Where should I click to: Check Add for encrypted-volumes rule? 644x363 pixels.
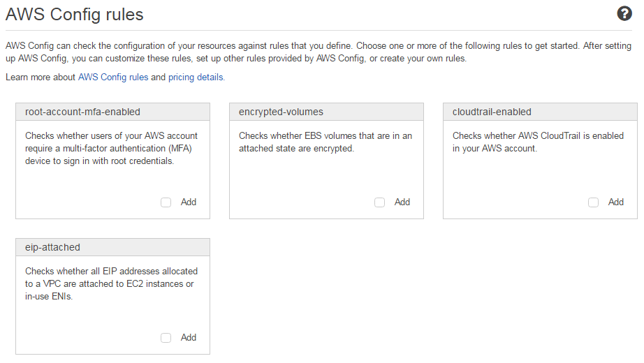click(379, 202)
